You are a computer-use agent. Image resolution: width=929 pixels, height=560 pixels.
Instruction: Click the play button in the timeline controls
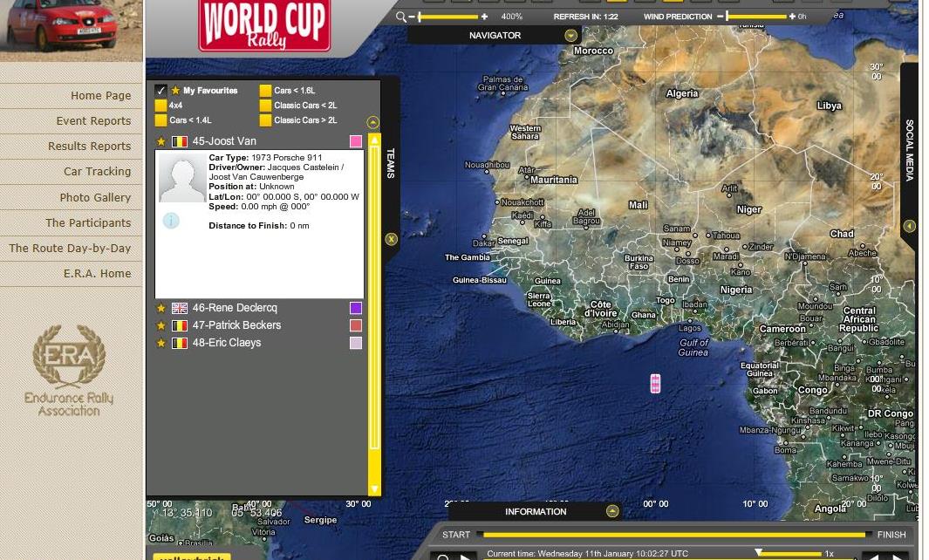pyautogui.click(x=467, y=557)
